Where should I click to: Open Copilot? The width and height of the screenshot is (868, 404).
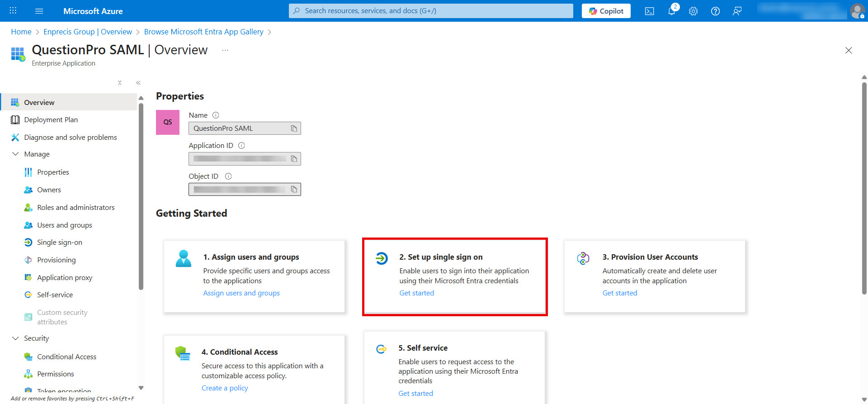tap(606, 11)
